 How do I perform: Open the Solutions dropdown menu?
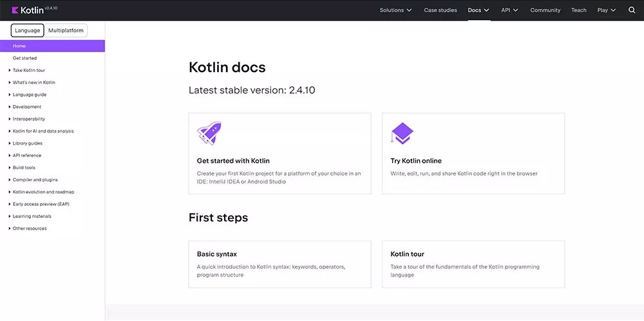point(395,10)
